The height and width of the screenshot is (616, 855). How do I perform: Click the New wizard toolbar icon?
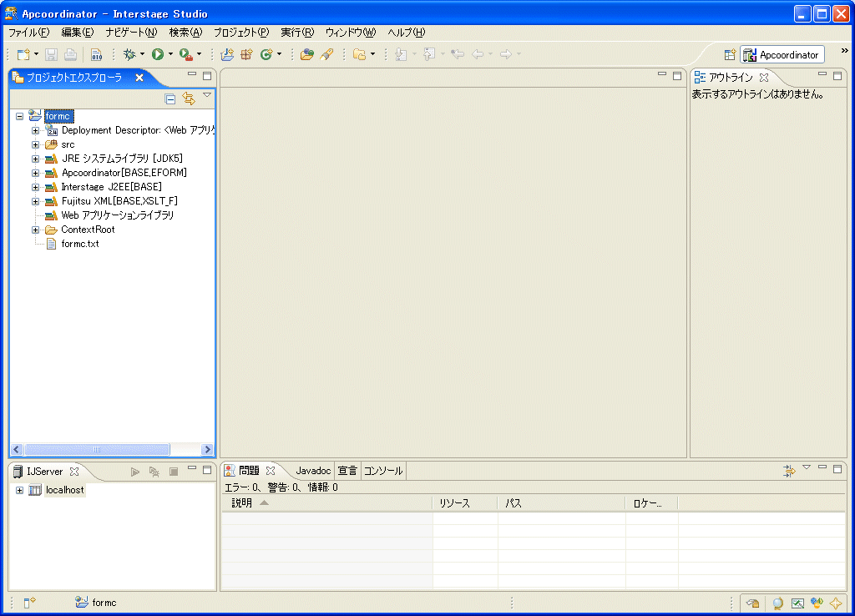coord(23,54)
